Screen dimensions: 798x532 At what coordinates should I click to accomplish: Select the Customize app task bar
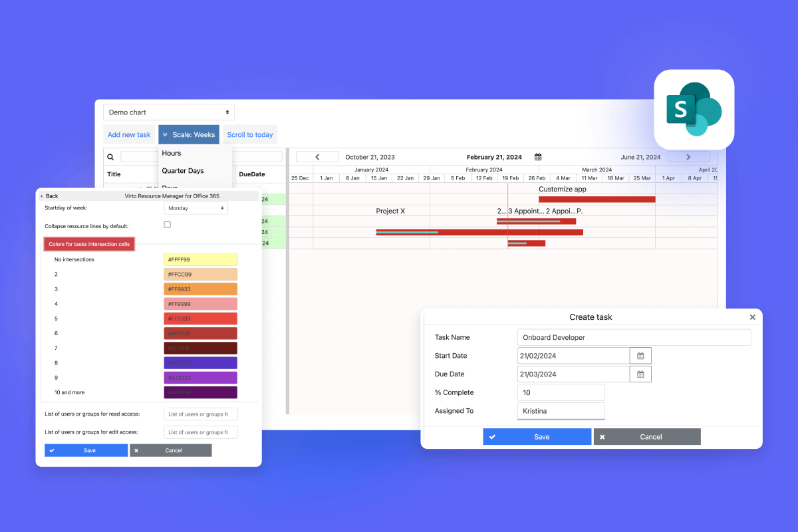[x=597, y=199]
